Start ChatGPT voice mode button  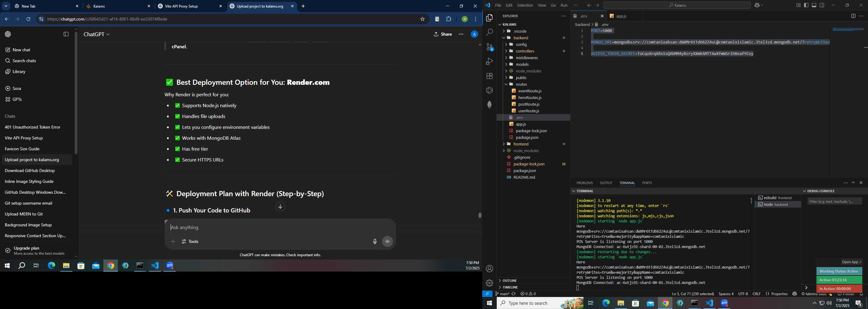pos(388,241)
